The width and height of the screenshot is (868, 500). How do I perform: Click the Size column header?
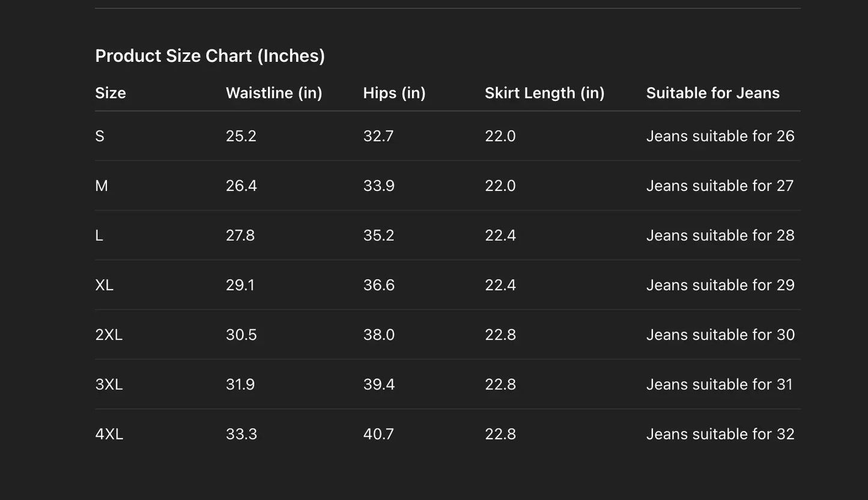click(111, 93)
